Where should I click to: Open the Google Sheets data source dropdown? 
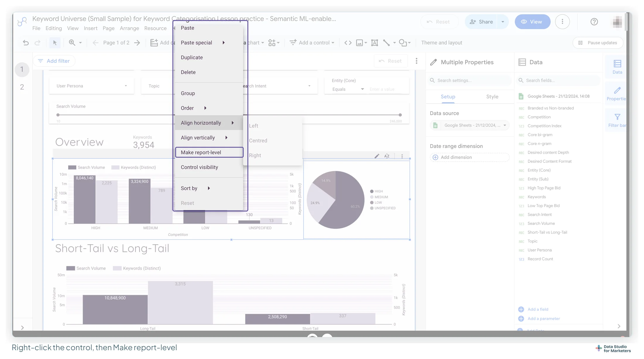470,125
